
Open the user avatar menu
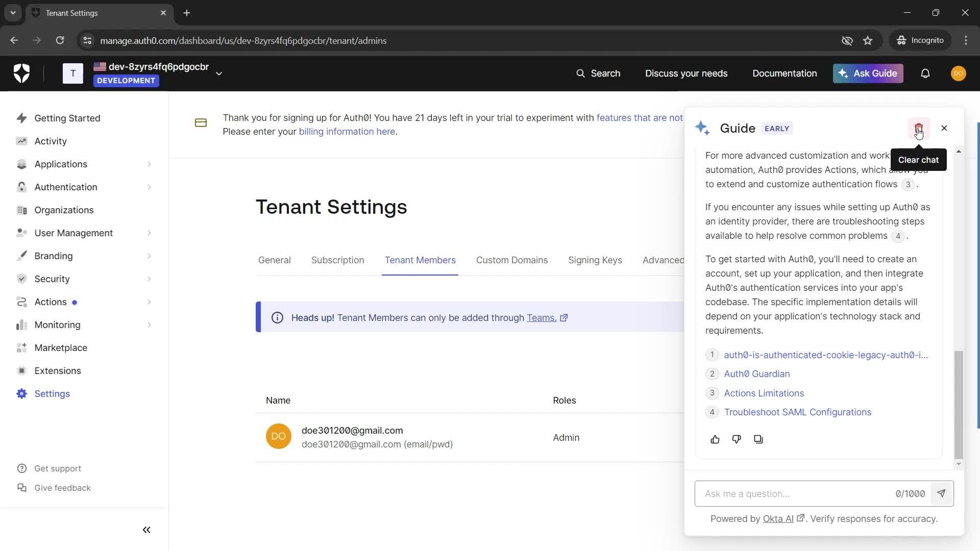(x=958, y=73)
